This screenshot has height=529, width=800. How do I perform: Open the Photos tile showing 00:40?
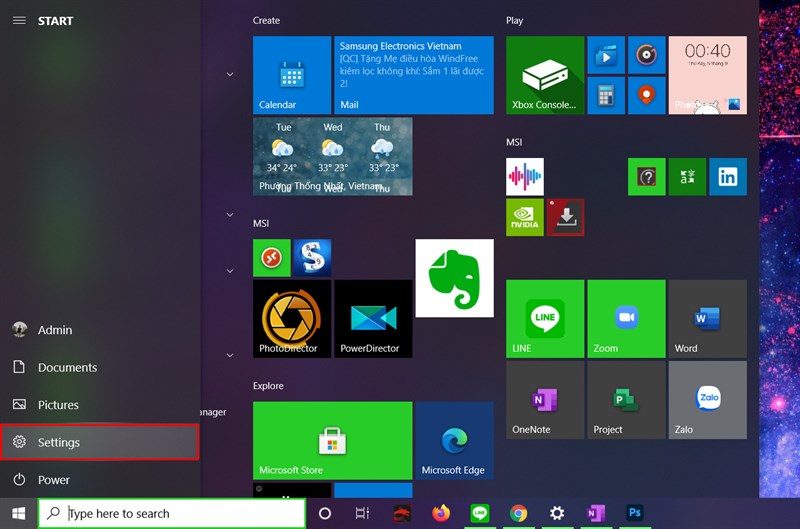point(708,75)
